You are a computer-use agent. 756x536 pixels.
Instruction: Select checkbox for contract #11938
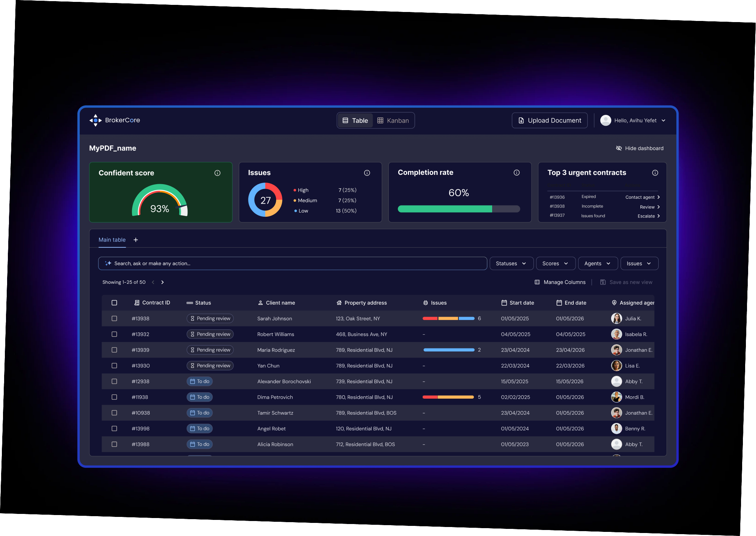115,397
